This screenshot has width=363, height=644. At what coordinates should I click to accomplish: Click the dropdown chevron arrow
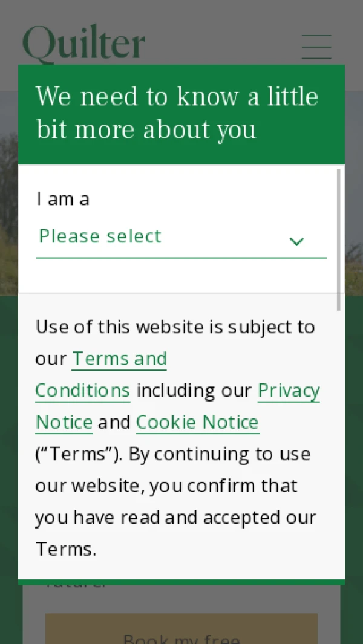pos(296,241)
